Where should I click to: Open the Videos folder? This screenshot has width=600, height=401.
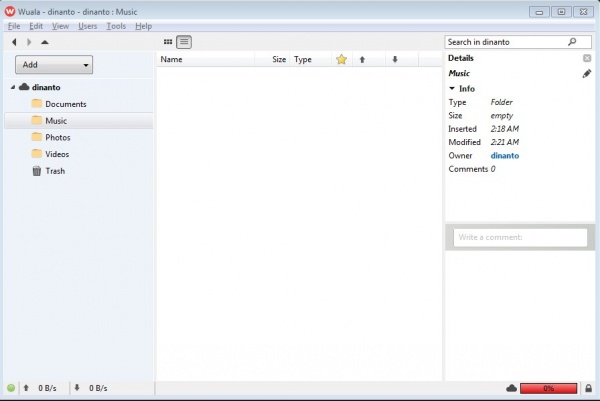coord(51,154)
